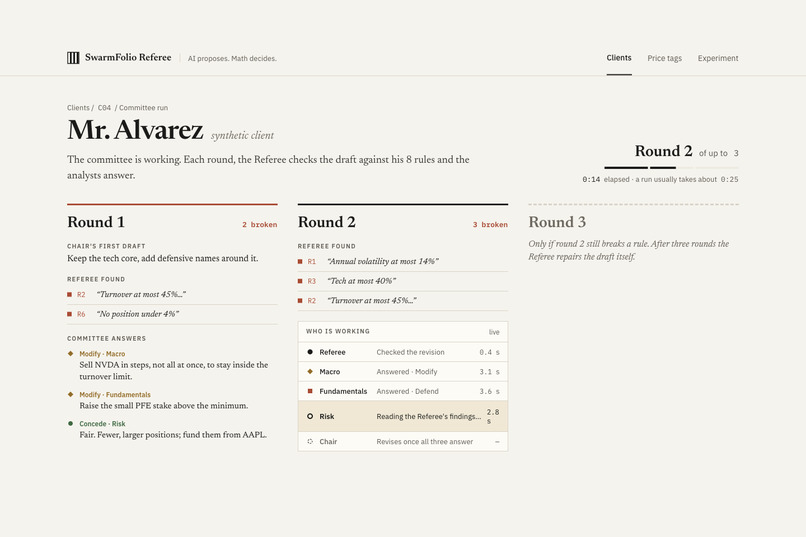Screen dimensions: 806x537
Task: Click the SwarmFolio Referee logo icon
Action: click(73, 58)
